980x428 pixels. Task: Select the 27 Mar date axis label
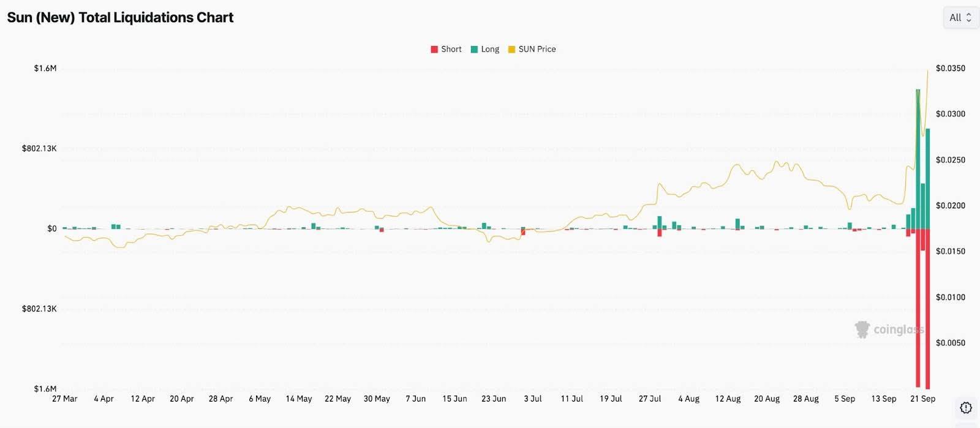pos(65,399)
